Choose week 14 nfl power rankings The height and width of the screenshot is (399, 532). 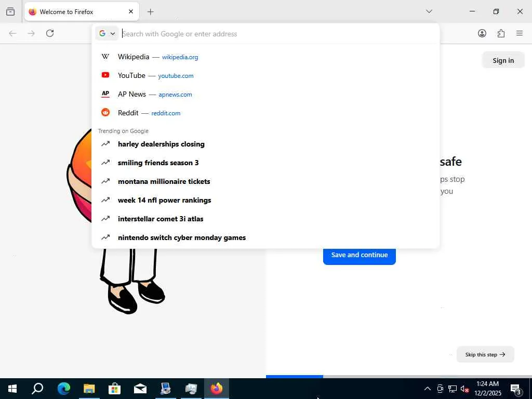click(x=265, y=200)
